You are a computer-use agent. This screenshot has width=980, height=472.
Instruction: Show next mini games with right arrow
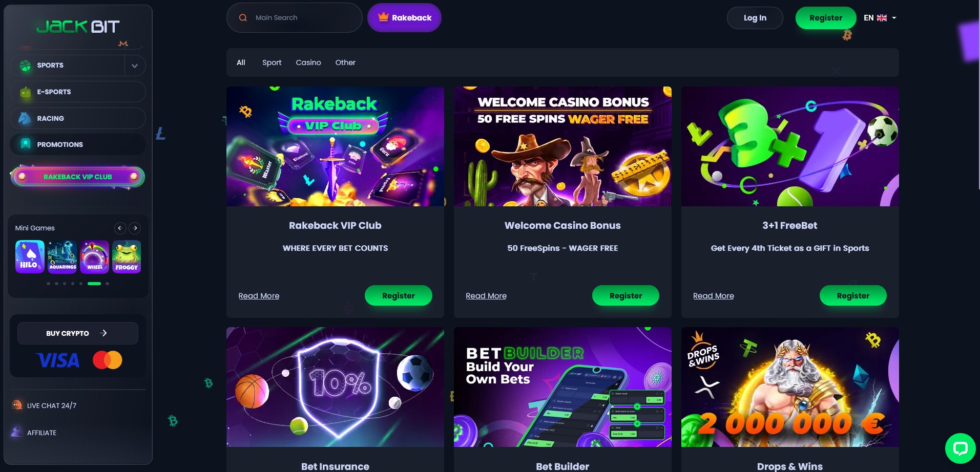click(135, 228)
